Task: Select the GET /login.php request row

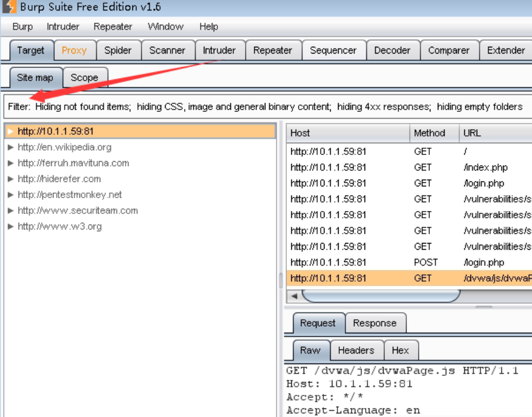Action: 409,183
